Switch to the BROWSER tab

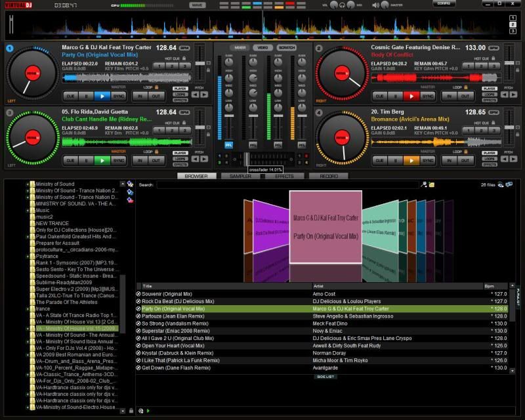[x=196, y=176]
